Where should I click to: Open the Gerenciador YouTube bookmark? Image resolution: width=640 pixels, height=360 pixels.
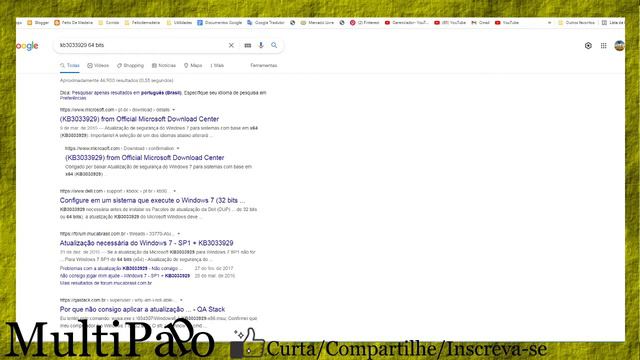407,23
